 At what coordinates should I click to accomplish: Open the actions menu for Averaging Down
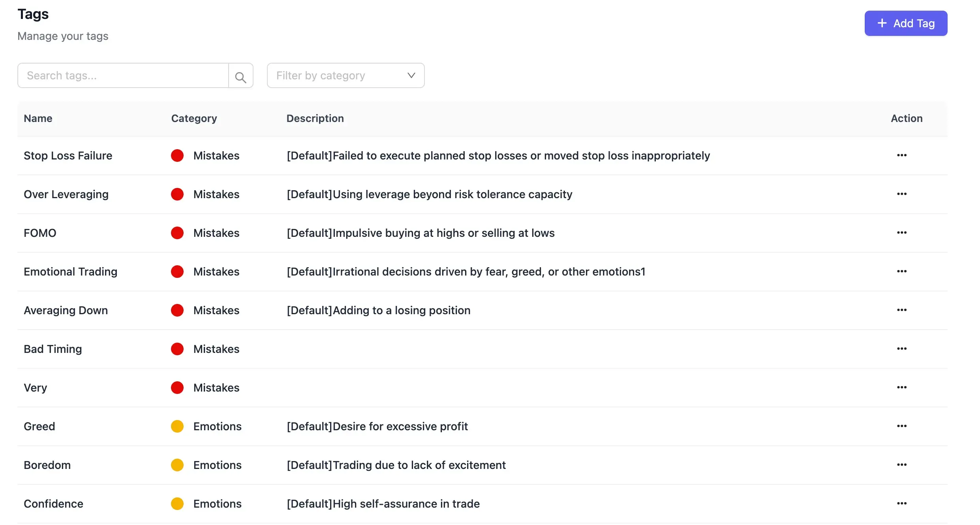coord(902,310)
